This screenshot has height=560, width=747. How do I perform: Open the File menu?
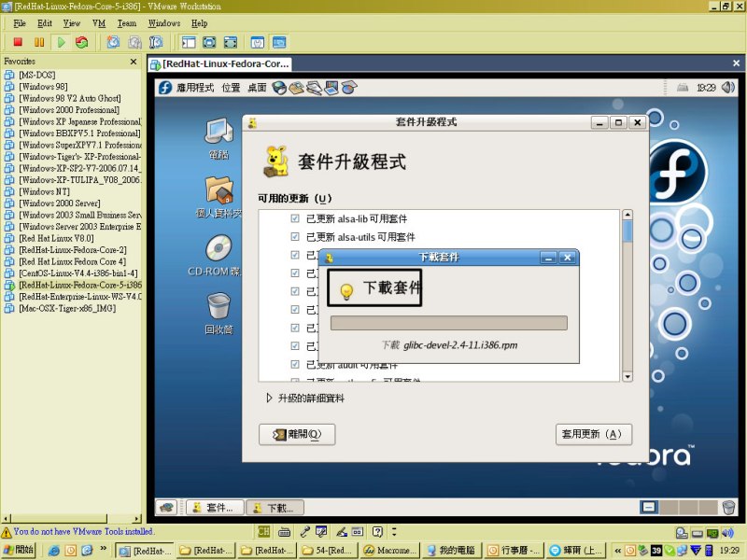point(20,23)
